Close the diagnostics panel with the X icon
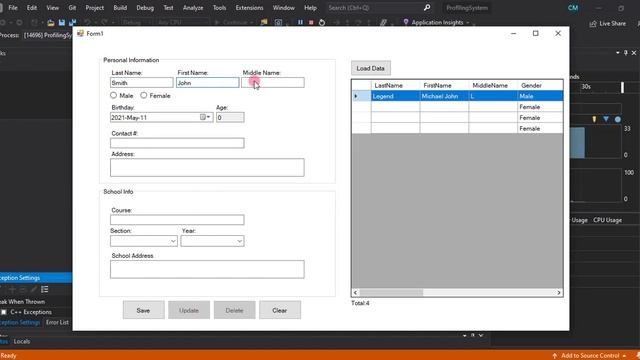The image size is (640, 360). click(x=634, y=53)
